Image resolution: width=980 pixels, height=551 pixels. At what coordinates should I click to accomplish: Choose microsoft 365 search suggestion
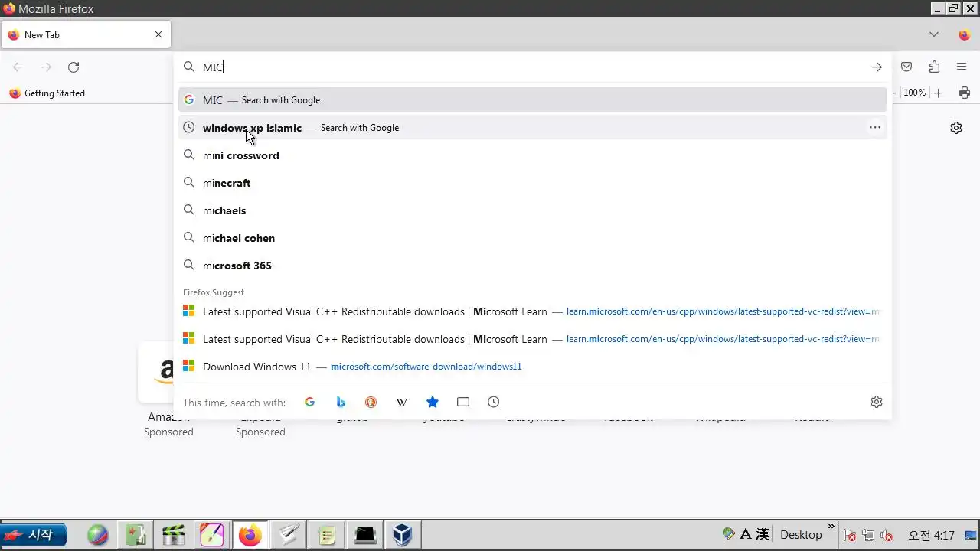pos(533,266)
